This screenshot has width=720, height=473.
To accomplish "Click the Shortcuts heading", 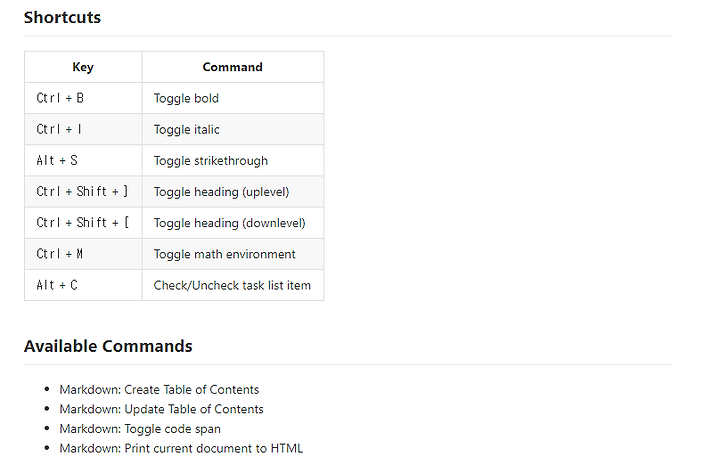I will pos(62,17).
